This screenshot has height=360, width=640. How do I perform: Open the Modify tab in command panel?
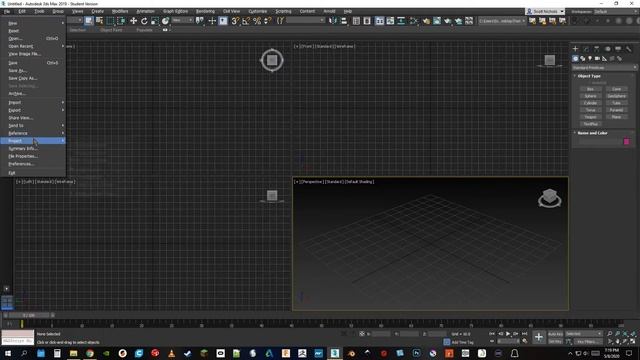tap(586, 49)
